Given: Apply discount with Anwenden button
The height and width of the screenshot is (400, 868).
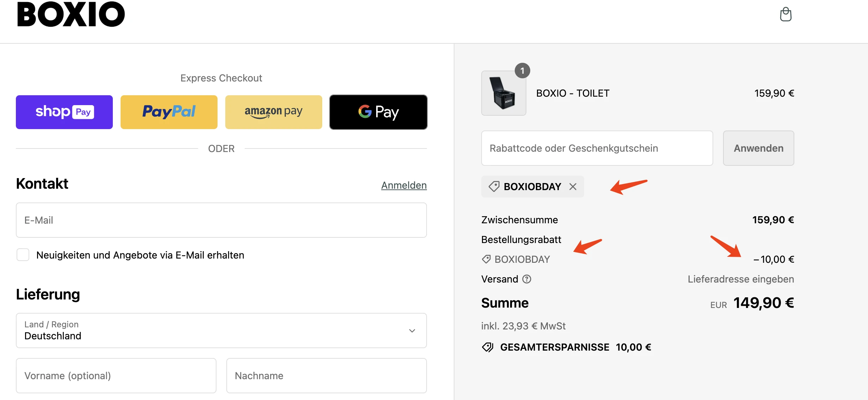Looking at the screenshot, I should (x=759, y=148).
